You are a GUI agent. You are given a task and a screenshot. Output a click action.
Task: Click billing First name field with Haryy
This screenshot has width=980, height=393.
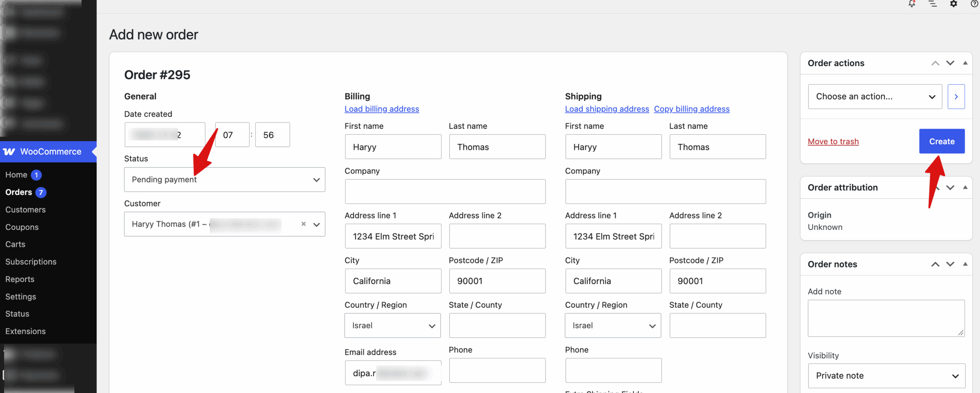[393, 147]
